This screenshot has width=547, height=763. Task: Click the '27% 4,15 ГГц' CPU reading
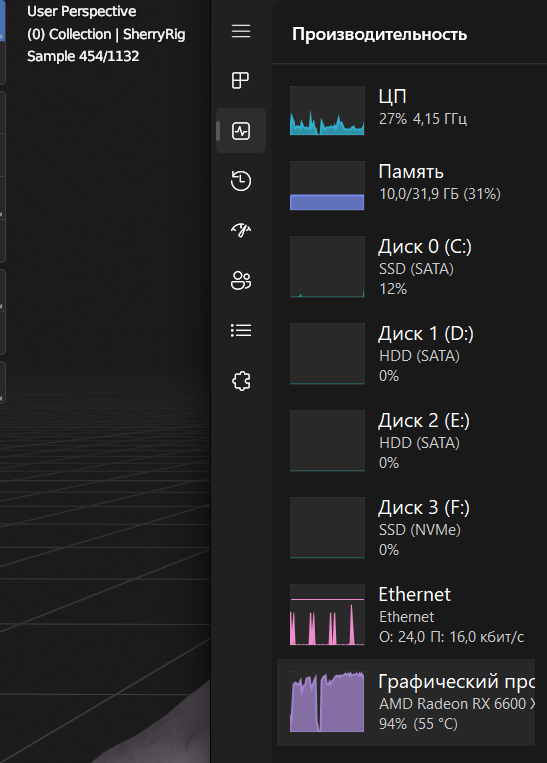(423, 119)
